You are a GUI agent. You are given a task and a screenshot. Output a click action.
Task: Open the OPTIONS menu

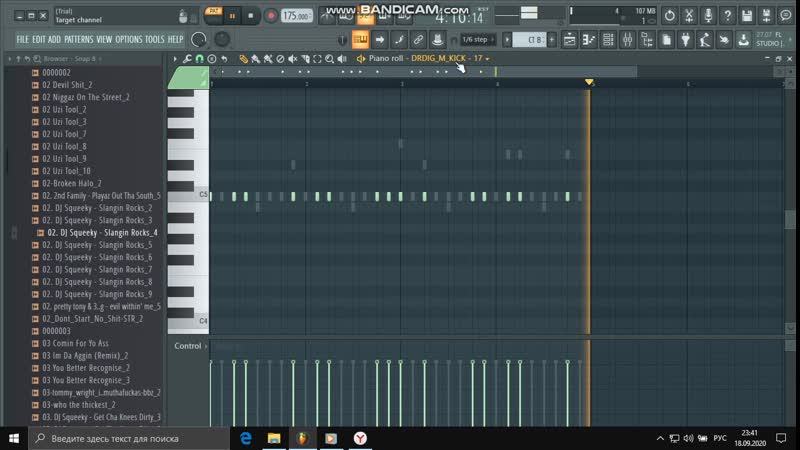(129, 39)
